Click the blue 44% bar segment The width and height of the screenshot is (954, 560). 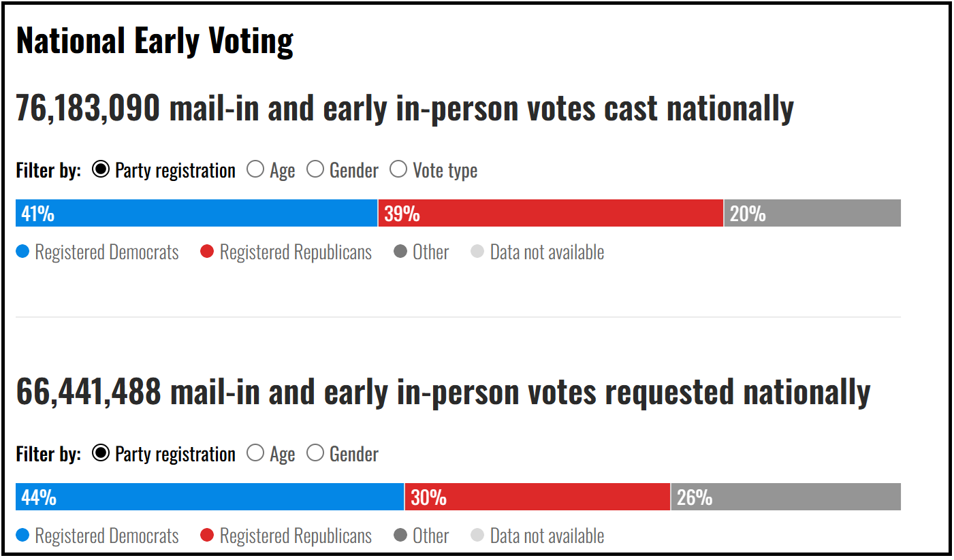[x=210, y=497]
